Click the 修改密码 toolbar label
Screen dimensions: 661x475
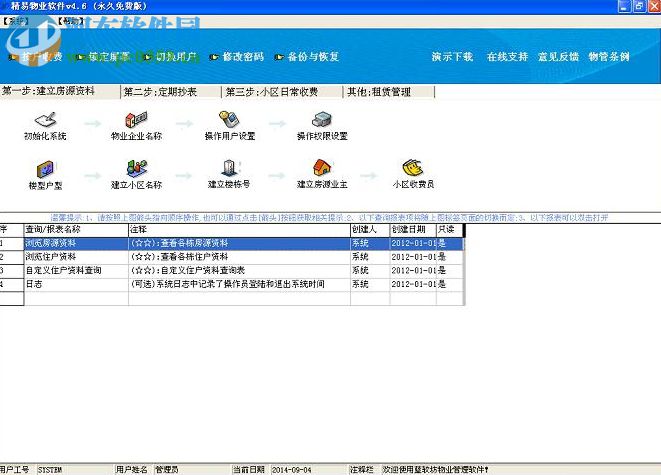pos(243,57)
